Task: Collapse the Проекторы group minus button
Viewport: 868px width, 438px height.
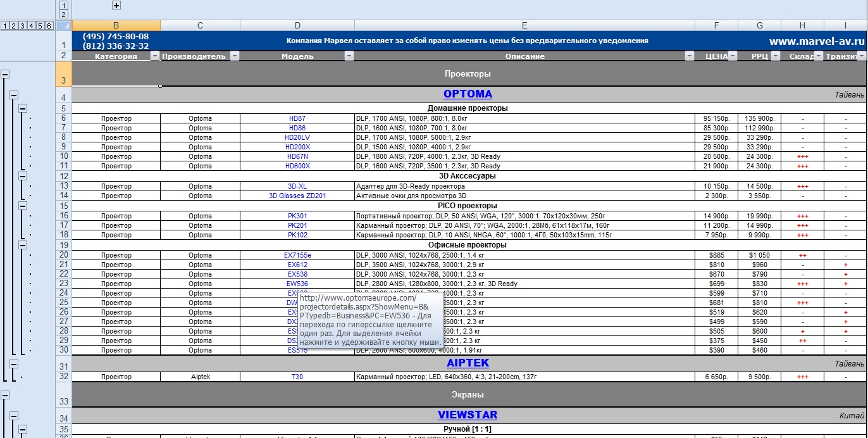Action: [6, 74]
